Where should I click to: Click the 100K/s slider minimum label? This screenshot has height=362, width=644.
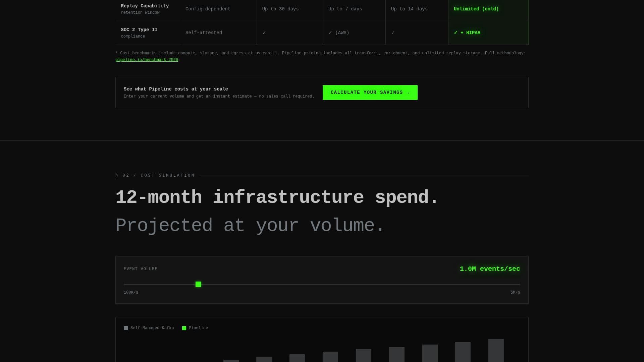pos(131,293)
